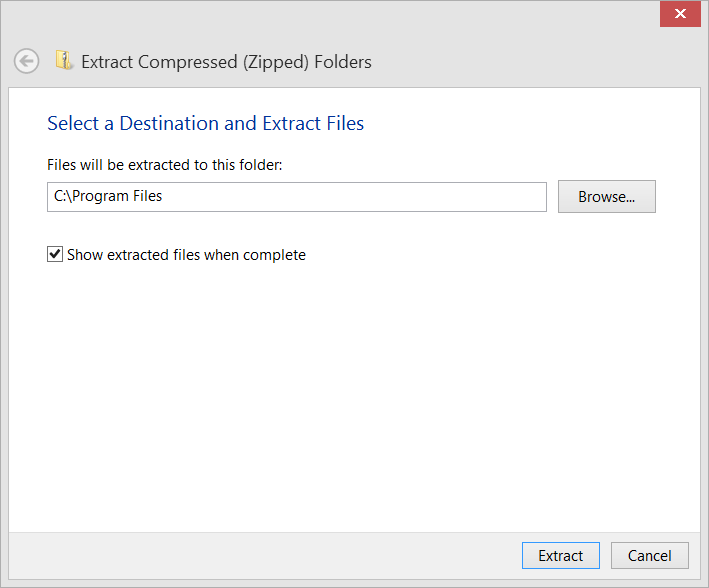Click the 'C:\Program Files' path text
Viewport: 709px width, 588px height.
tap(108, 196)
